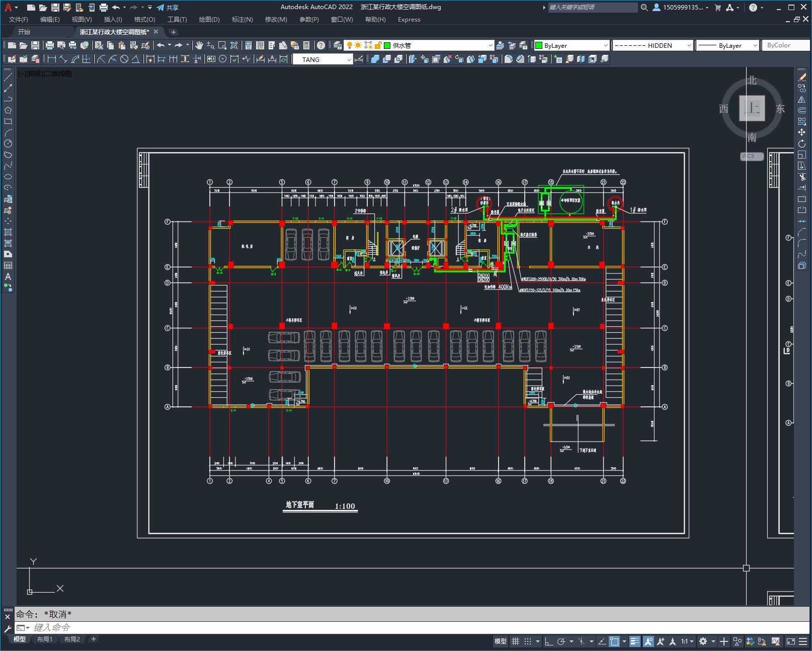Image resolution: width=812 pixels, height=651 pixels.
Task: Click the 共享 share button
Action: pos(168,8)
